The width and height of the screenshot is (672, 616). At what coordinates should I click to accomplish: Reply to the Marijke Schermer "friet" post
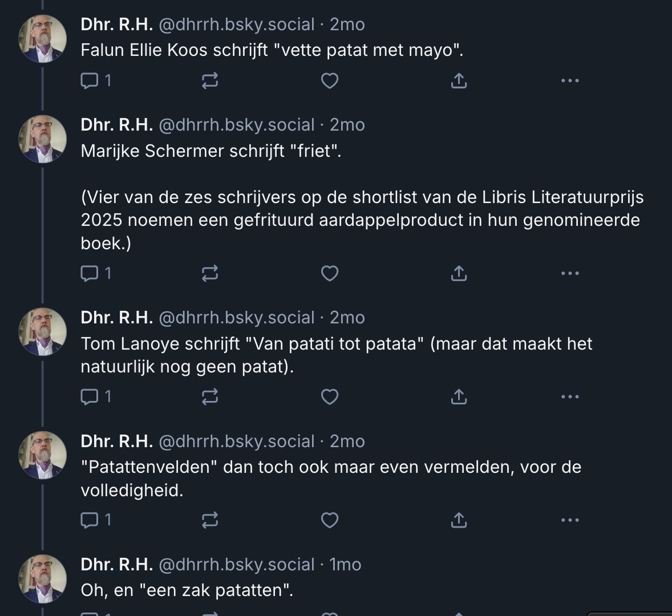coord(89,274)
